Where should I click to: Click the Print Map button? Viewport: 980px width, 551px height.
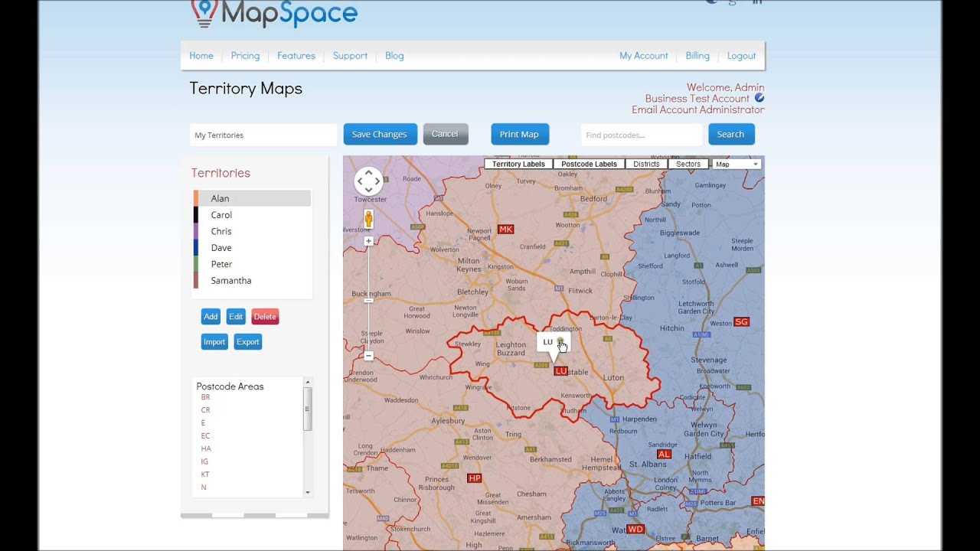pyautogui.click(x=520, y=134)
